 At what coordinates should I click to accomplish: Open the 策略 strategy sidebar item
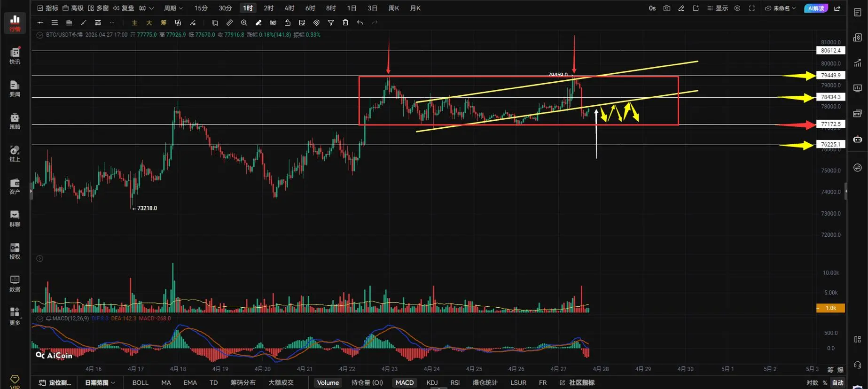coord(15,121)
